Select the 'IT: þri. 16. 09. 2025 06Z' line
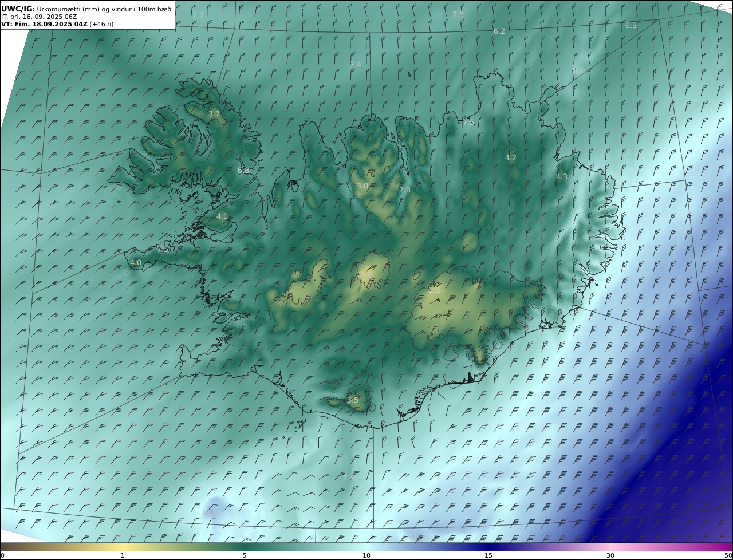This screenshot has width=733, height=560. pos(39,17)
